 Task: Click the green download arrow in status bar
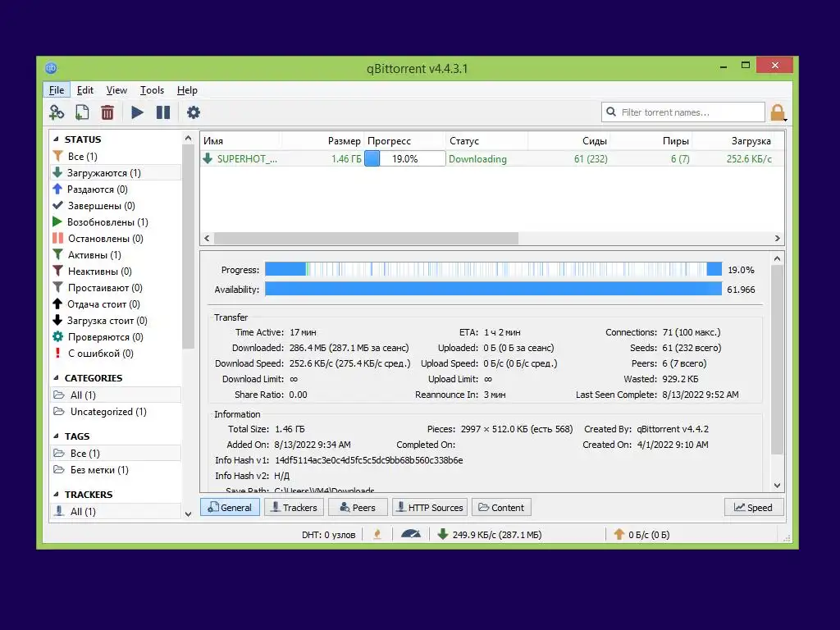(x=442, y=534)
